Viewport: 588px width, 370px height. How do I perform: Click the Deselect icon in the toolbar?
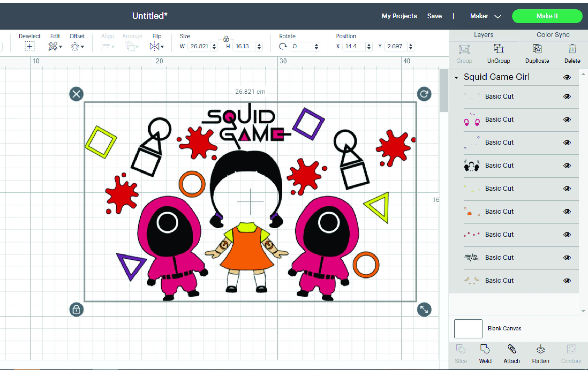pyautogui.click(x=29, y=46)
